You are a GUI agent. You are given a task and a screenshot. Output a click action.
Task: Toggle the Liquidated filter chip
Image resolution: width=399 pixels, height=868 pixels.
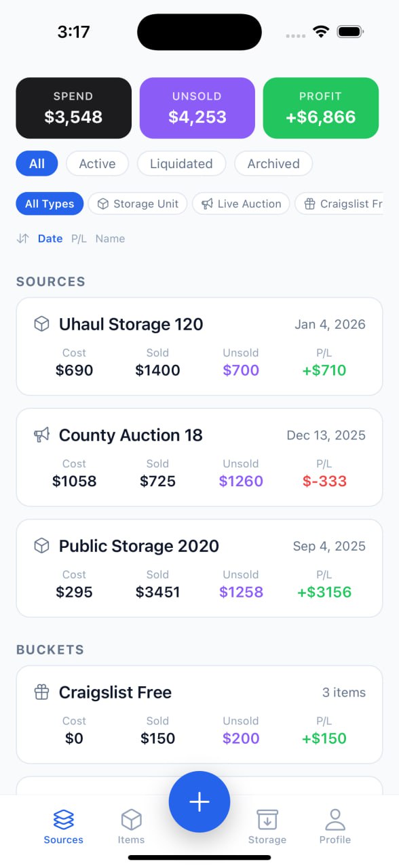pyautogui.click(x=181, y=163)
